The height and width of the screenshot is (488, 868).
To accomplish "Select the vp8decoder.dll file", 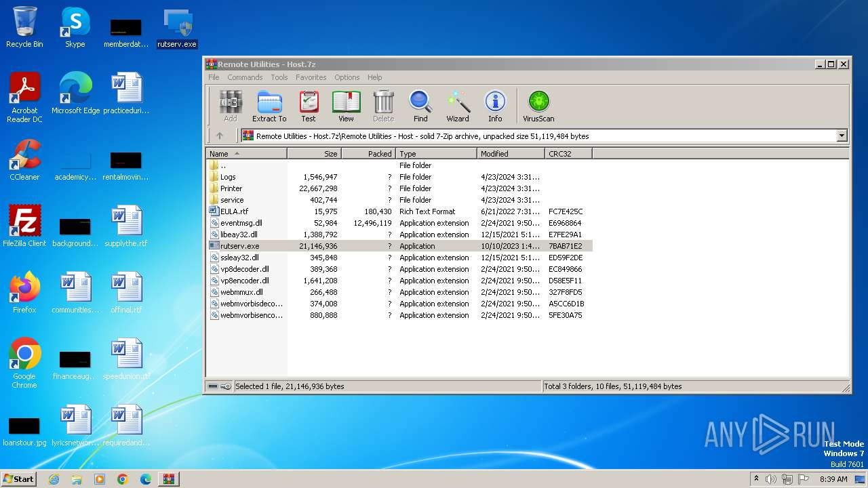I will 399,269.
